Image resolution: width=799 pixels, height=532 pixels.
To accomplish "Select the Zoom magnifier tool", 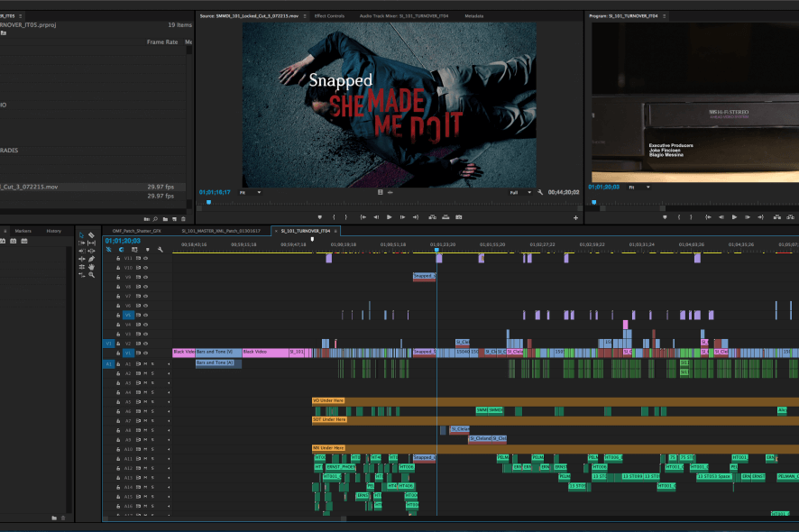I will click(92, 275).
